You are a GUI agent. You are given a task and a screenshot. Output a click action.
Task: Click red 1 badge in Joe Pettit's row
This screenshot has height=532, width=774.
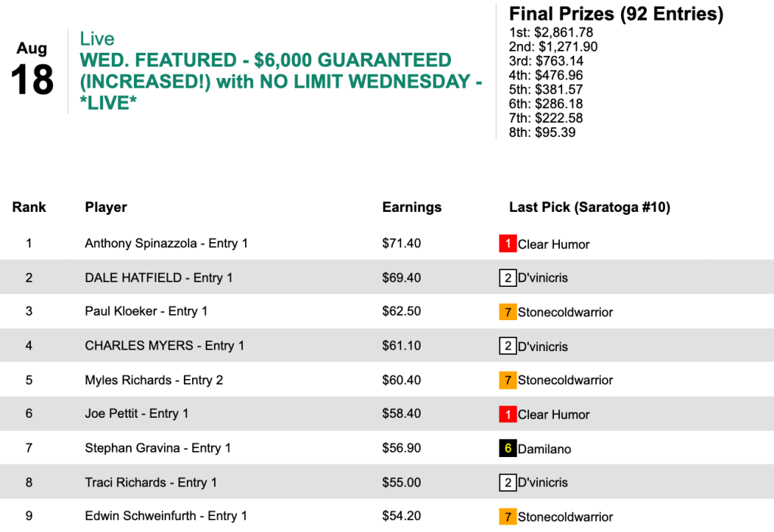click(x=507, y=414)
